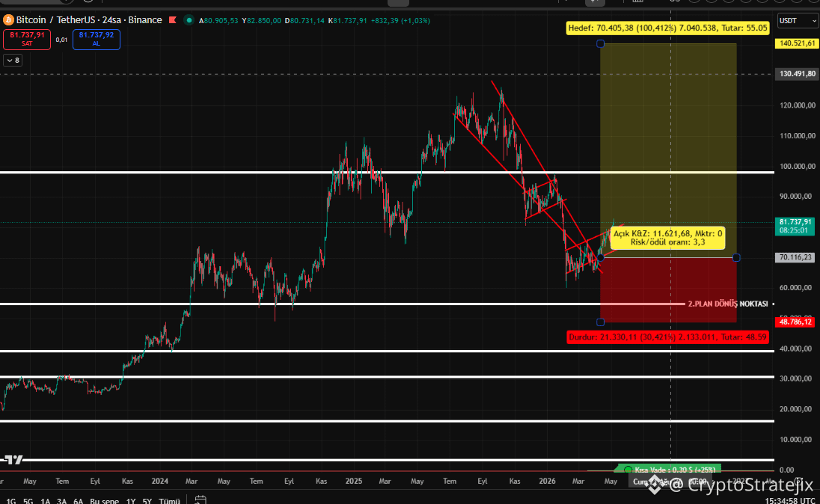Click the 70.116,23 entry price label
Image resolution: width=820 pixels, height=504 pixels.
(x=795, y=257)
